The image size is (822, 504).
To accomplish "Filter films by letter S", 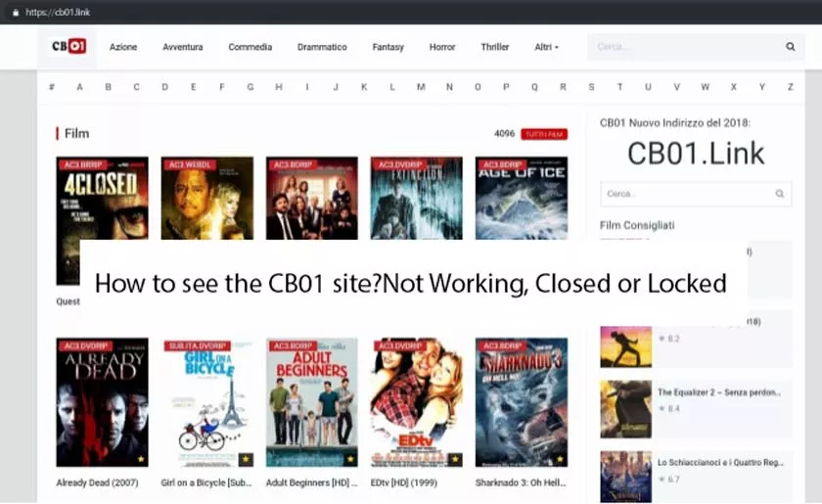I will pos(591,87).
